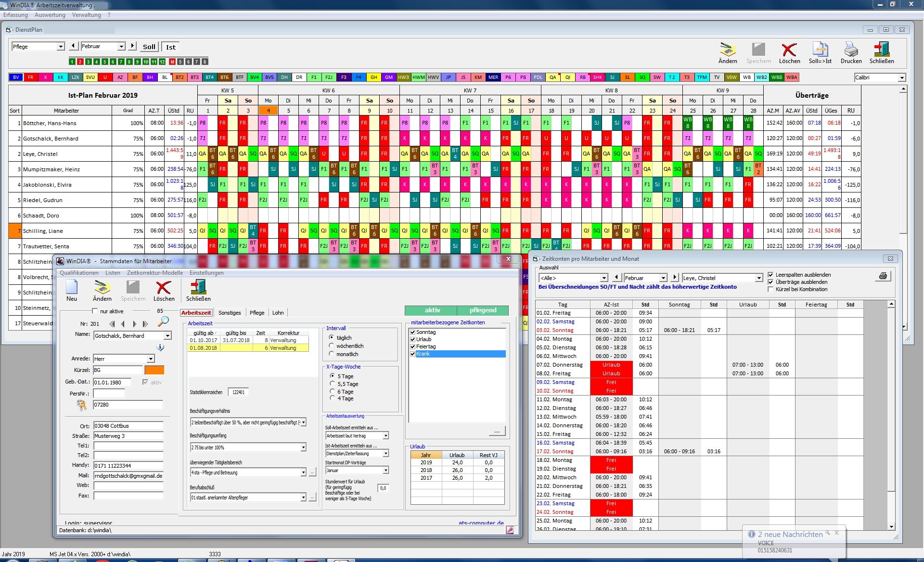Click the red Löschen icon in DienstPlan toolbar
This screenshot has width=924, height=562.
click(789, 50)
